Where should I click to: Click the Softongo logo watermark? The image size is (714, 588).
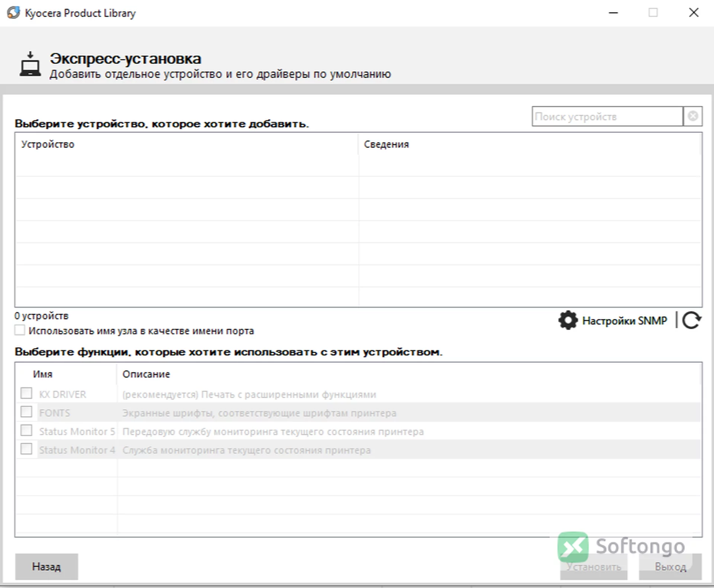(x=621, y=546)
